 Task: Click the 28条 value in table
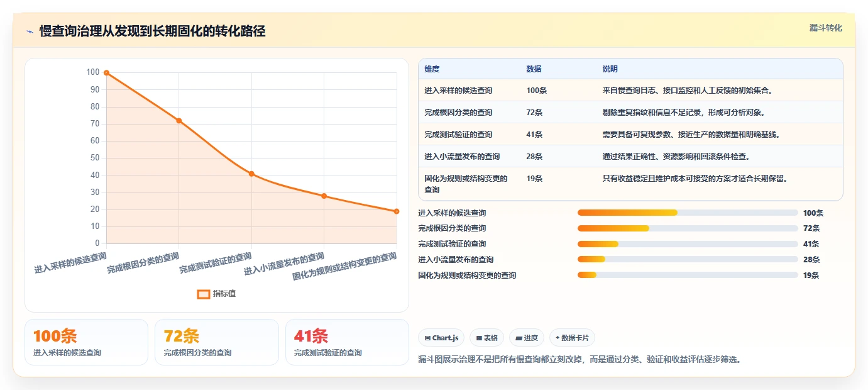[x=534, y=157]
